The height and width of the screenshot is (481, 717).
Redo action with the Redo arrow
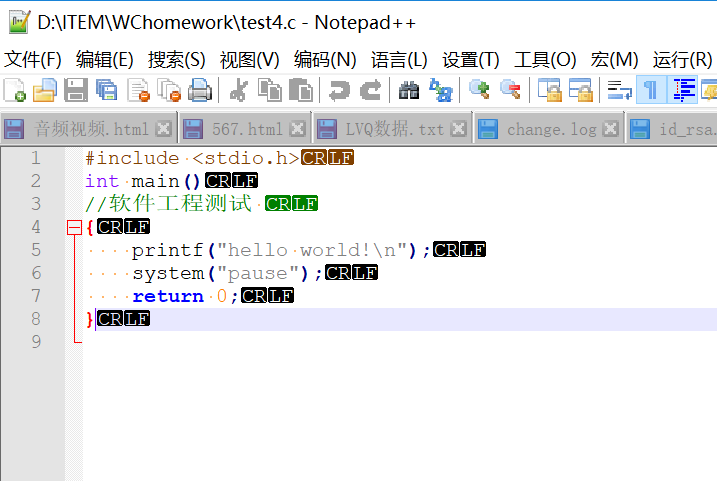[x=370, y=90]
